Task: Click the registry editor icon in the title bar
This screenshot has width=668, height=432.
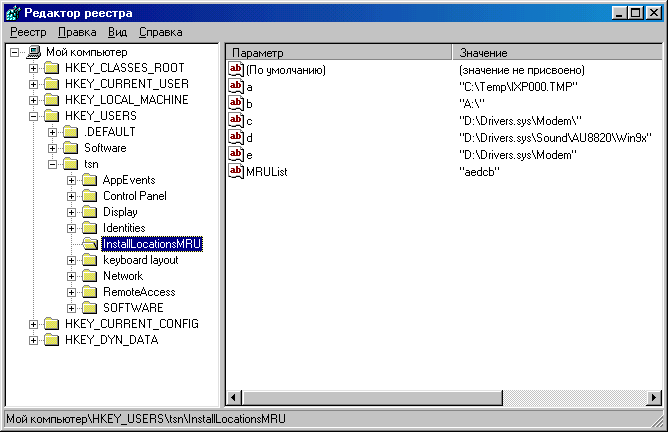Action: pyautogui.click(x=12, y=11)
